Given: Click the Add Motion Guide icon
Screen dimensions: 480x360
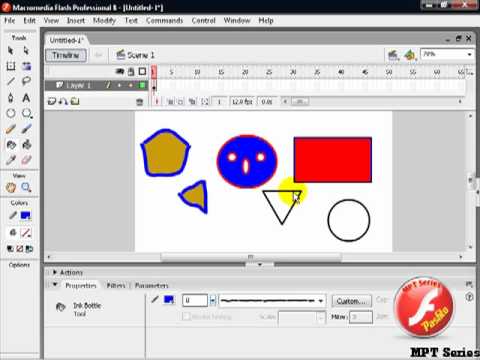Looking at the screenshot, I should [63, 102].
